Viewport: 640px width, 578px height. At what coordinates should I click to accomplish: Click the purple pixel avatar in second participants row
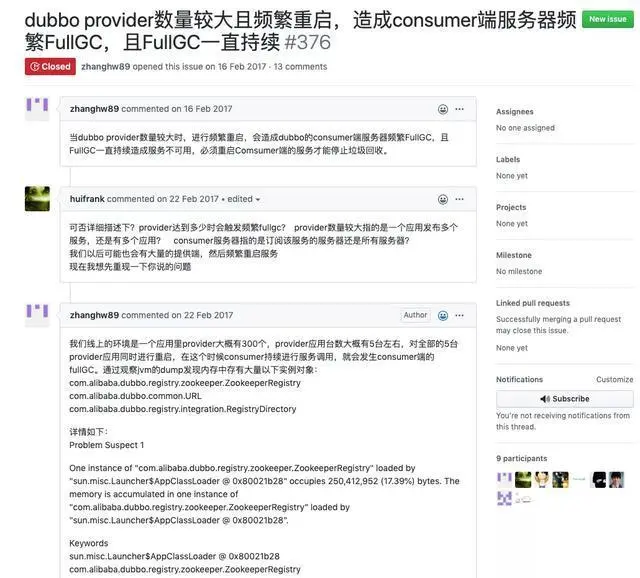[504, 498]
